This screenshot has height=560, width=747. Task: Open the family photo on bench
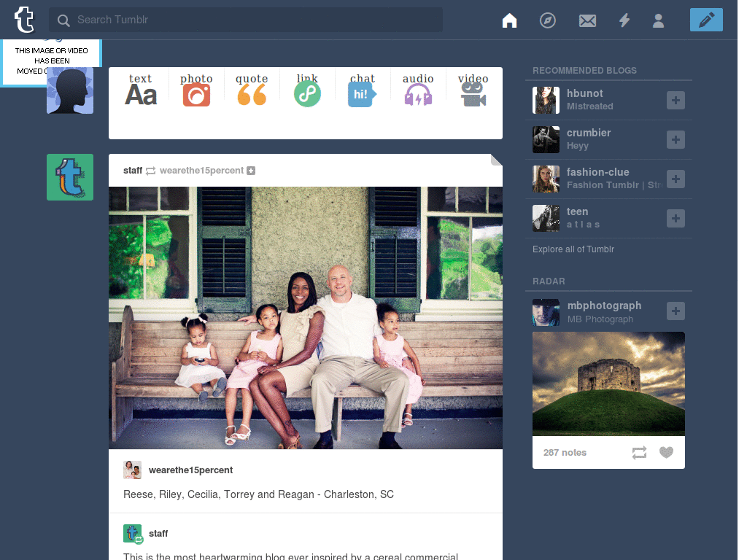(x=306, y=318)
